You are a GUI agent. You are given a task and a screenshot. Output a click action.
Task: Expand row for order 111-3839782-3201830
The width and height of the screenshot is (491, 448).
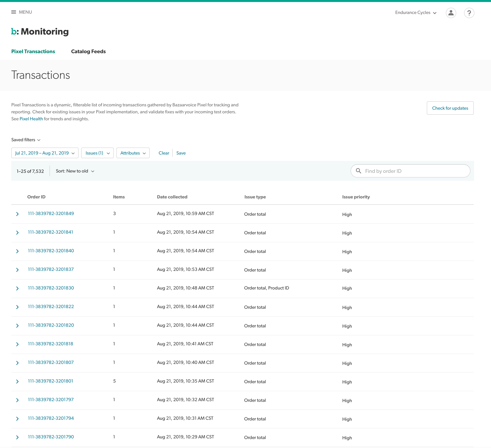pos(17,288)
